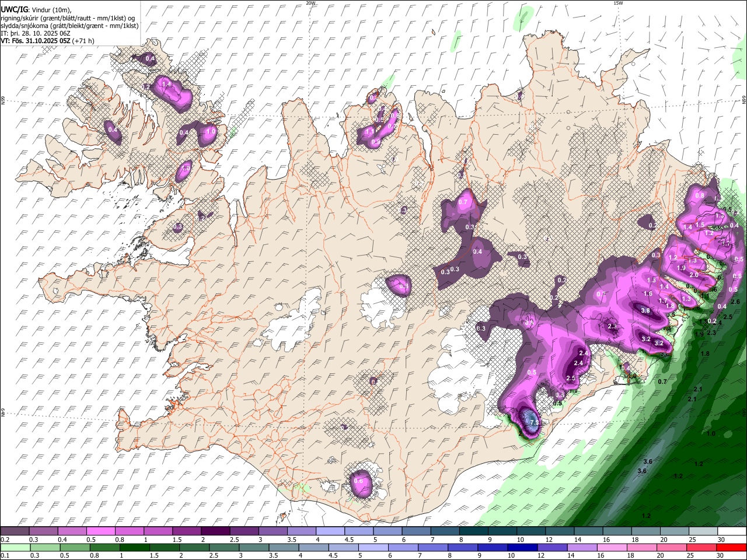Click the dark teal upper legend swatch between 8 and 9
The width and height of the screenshot is (747, 560).
click(473, 531)
